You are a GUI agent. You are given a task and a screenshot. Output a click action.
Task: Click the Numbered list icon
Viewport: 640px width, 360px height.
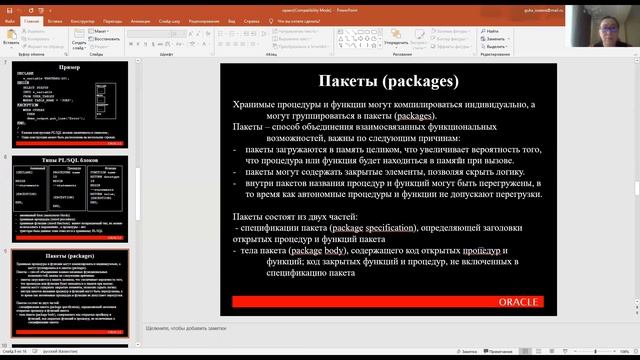tap(233, 34)
